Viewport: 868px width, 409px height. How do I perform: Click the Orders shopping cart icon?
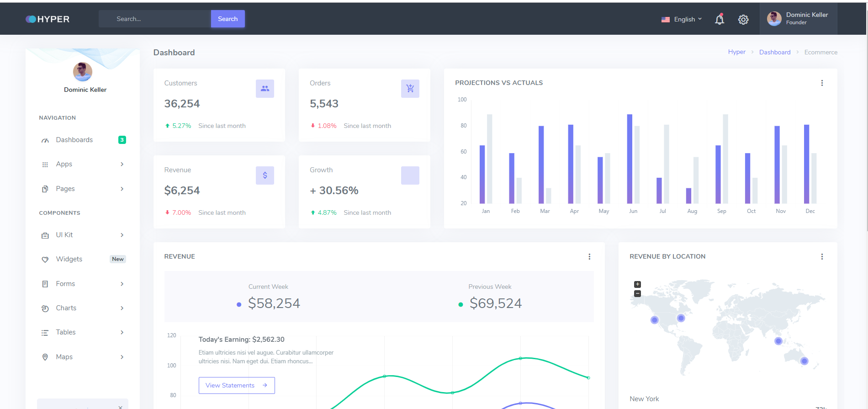point(410,89)
